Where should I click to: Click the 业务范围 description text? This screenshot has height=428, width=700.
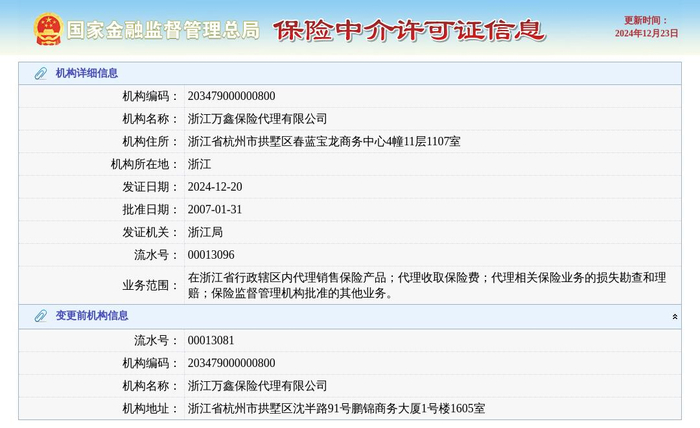click(427, 285)
